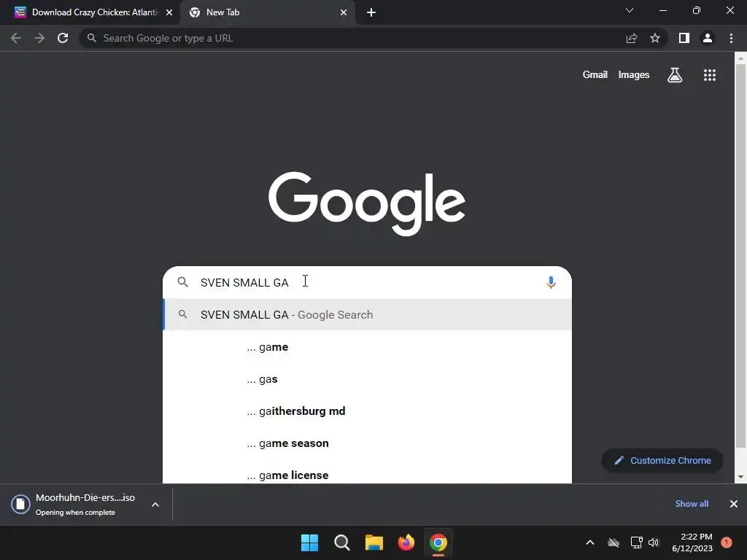
Task: Open the Chrome profile menu
Action: (x=708, y=38)
